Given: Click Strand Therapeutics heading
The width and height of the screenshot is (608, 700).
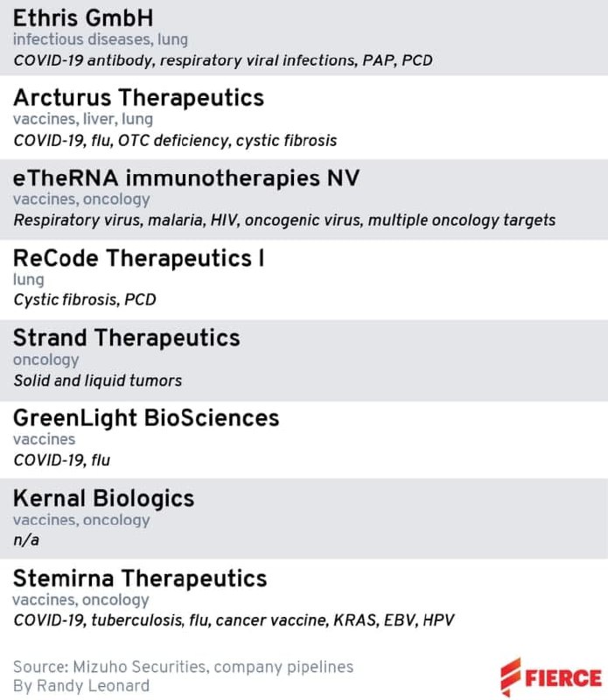Looking at the screenshot, I should pos(127,338).
